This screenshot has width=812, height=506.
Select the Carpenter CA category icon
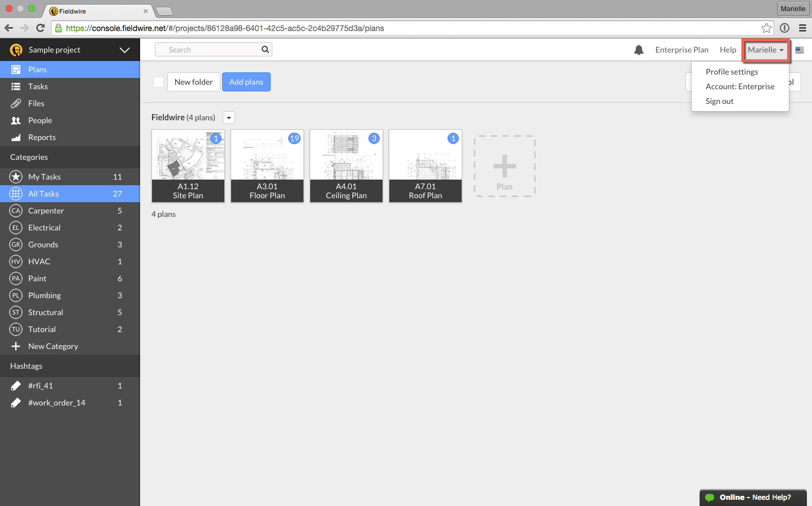click(x=16, y=211)
